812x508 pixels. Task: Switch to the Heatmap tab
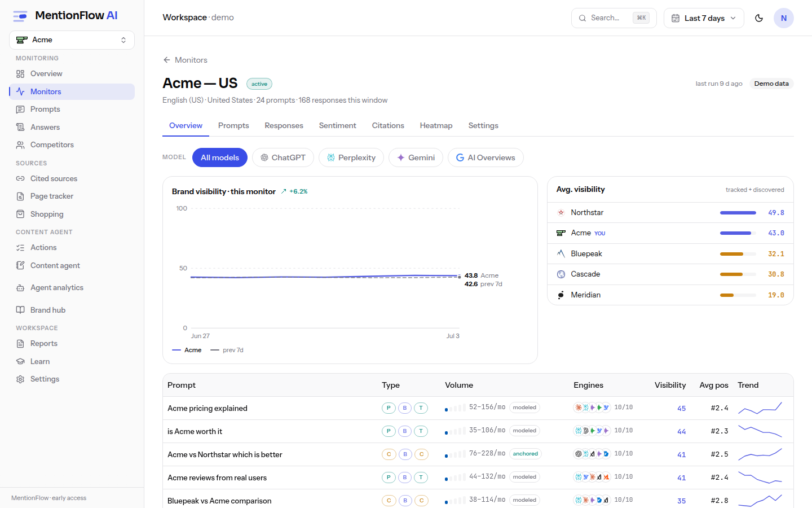click(436, 125)
